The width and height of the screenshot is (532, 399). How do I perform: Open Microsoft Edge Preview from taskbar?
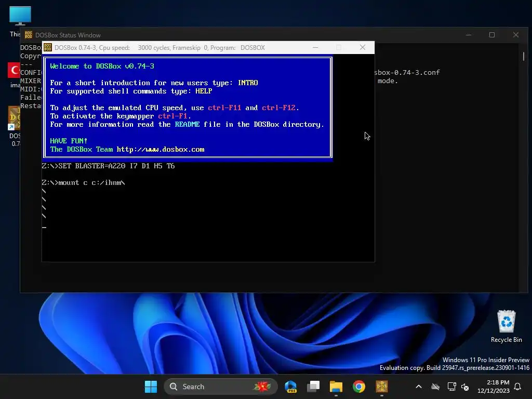coord(291,387)
